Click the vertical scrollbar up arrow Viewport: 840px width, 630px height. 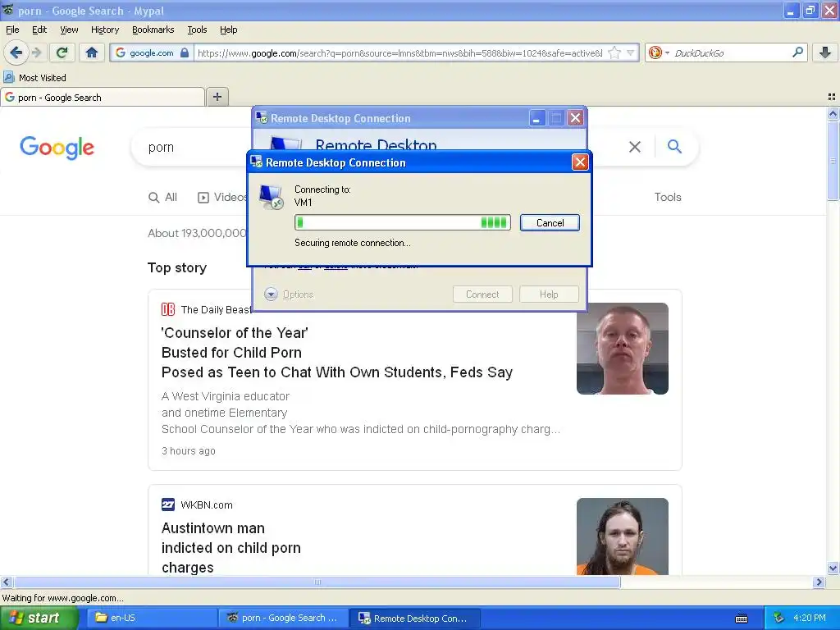pyautogui.click(x=833, y=113)
